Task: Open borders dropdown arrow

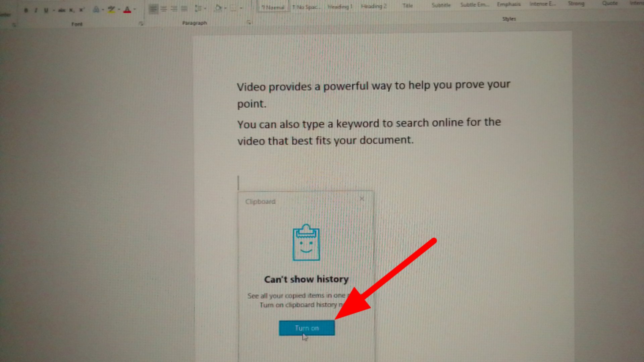Action: pos(241,8)
